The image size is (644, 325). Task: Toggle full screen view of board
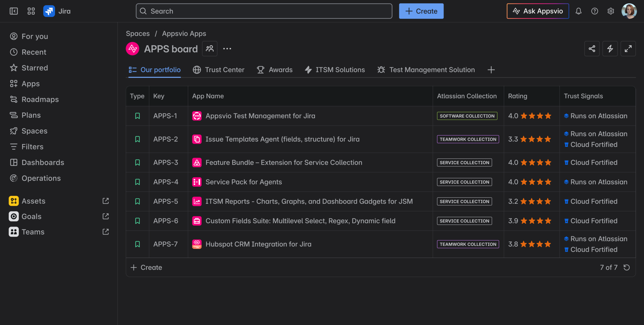[628, 49]
